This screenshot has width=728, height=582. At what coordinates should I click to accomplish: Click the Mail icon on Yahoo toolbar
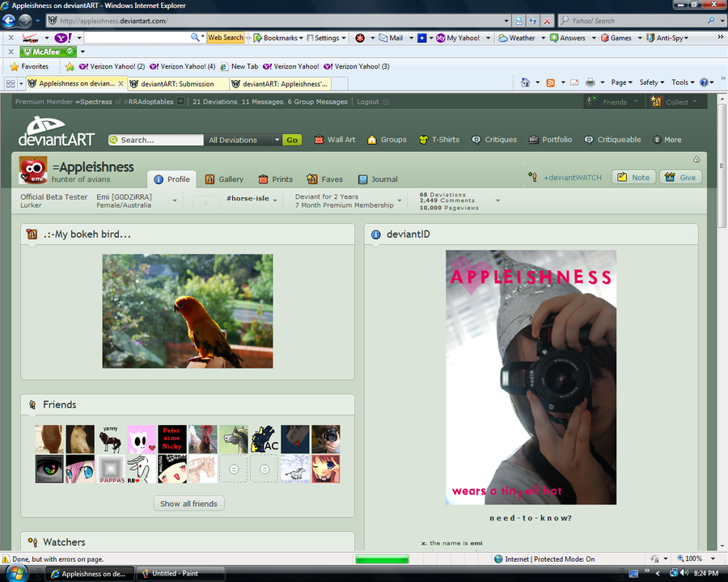tap(391, 38)
